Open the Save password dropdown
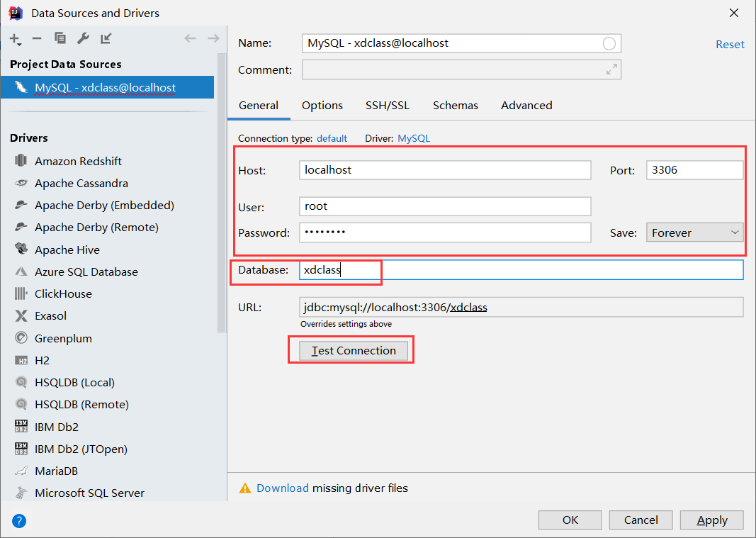756x538 pixels. pyautogui.click(x=694, y=232)
